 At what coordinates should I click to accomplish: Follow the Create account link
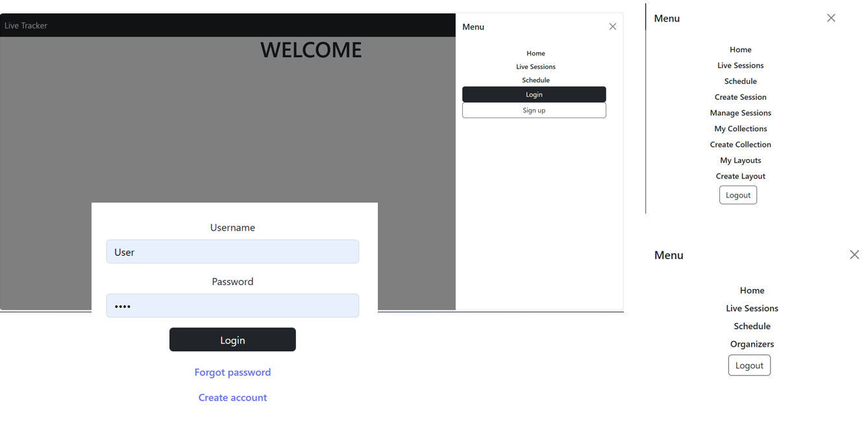click(232, 397)
